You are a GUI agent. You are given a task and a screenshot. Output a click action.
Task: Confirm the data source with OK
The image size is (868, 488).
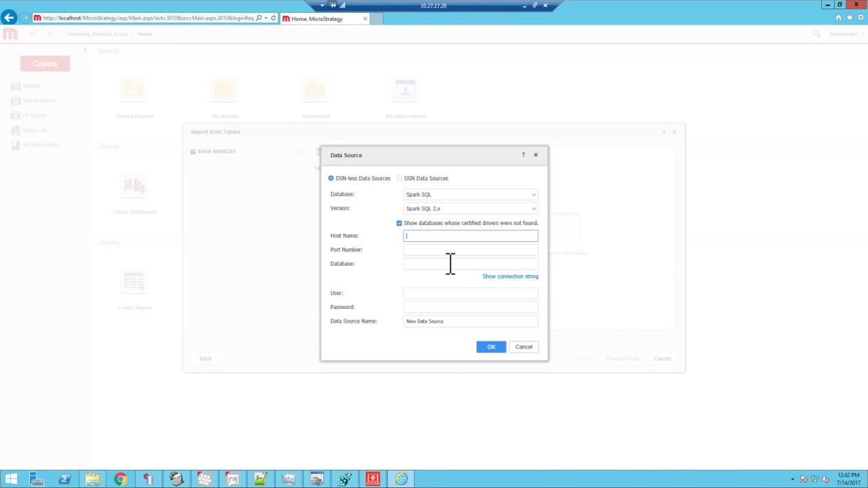point(491,347)
